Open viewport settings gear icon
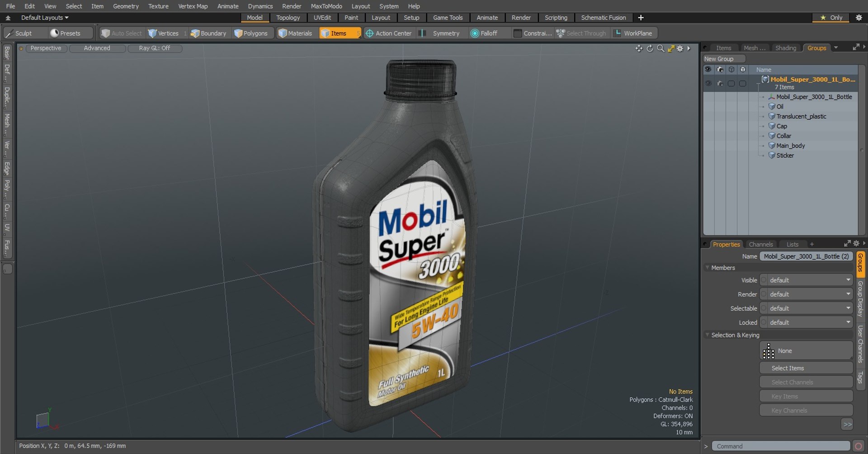Viewport: 868px width, 454px height. (680, 48)
